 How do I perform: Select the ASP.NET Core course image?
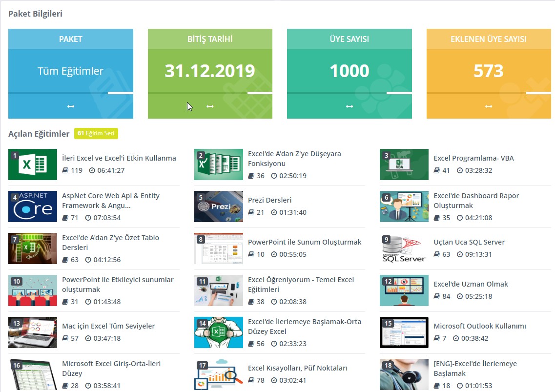click(x=33, y=206)
